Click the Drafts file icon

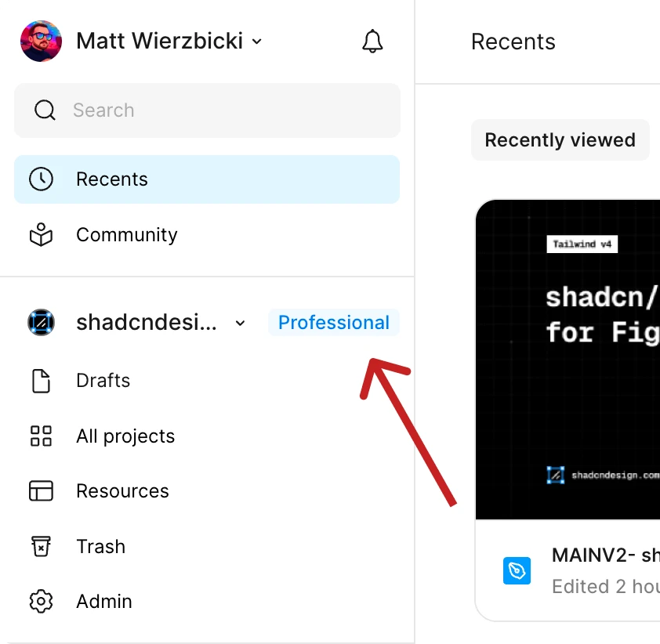(x=42, y=381)
